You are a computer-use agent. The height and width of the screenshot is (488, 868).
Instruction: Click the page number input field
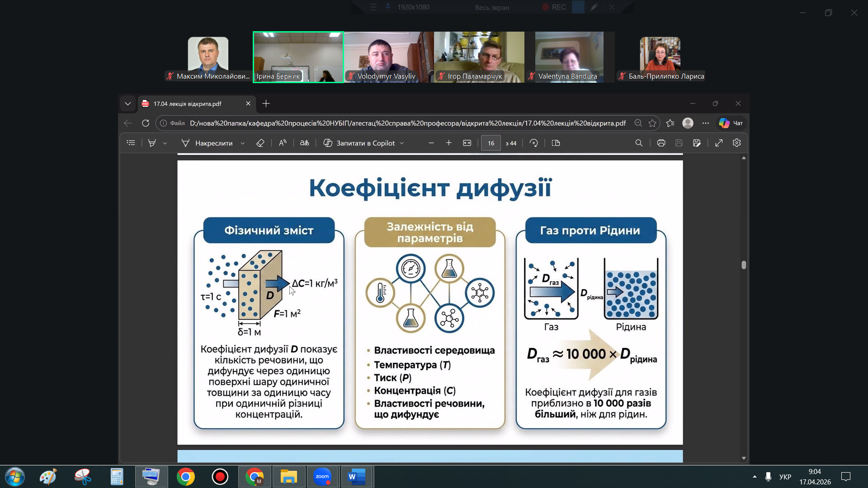pos(491,143)
